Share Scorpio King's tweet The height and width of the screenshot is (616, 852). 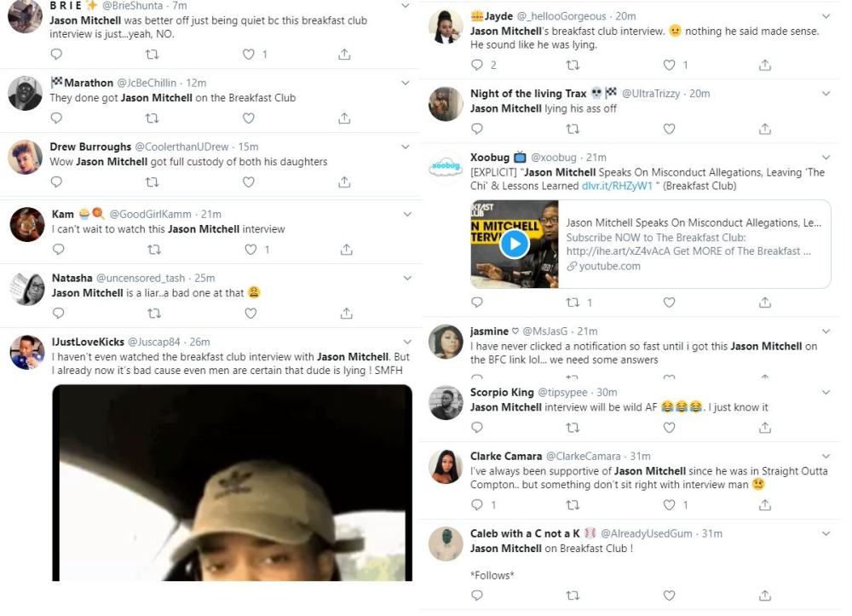click(x=765, y=428)
